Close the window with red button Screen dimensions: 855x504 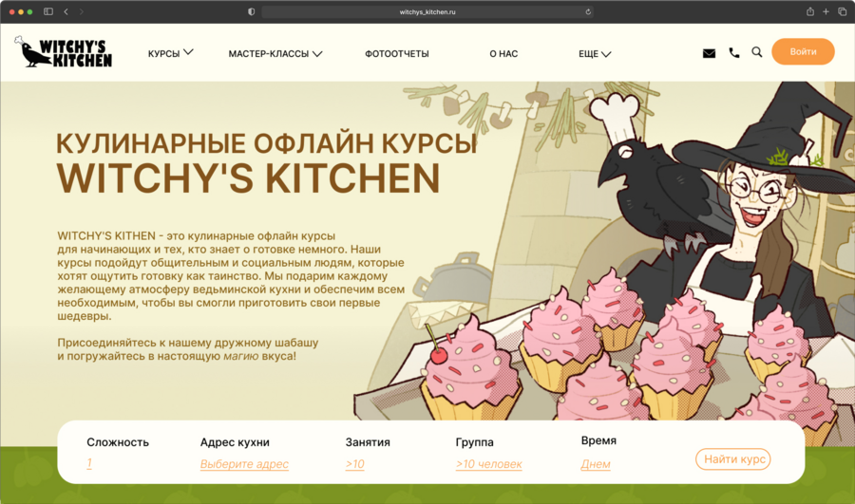click(12, 11)
